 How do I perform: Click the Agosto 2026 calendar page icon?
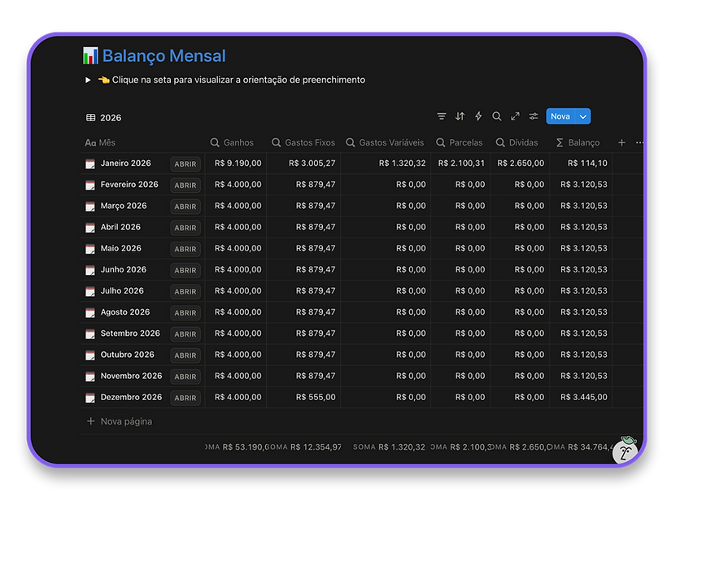tap(90, 313)
